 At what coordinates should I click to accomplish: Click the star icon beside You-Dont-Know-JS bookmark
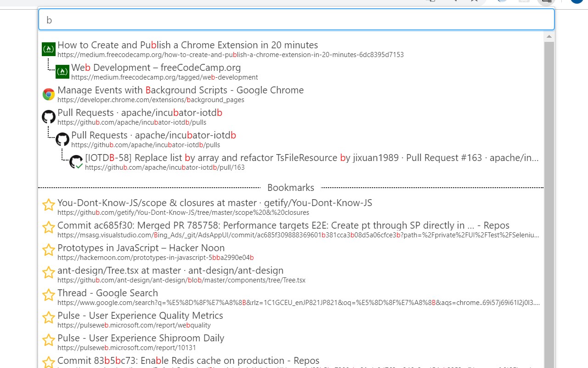[48, 207]
